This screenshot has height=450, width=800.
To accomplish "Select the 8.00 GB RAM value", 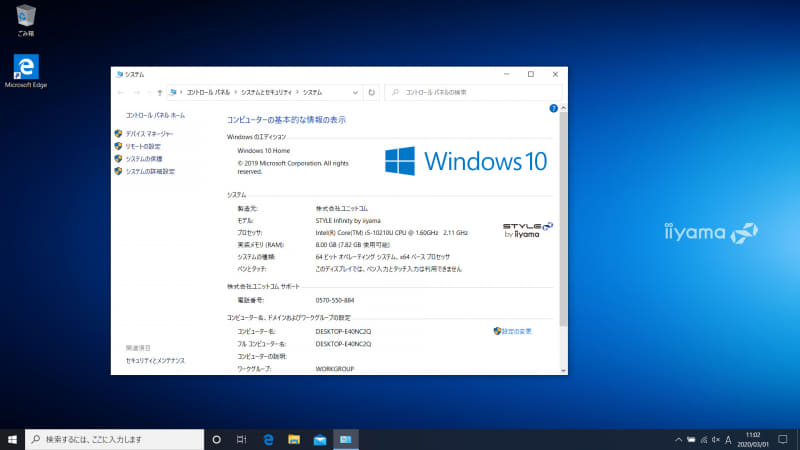I will point(352,245).
